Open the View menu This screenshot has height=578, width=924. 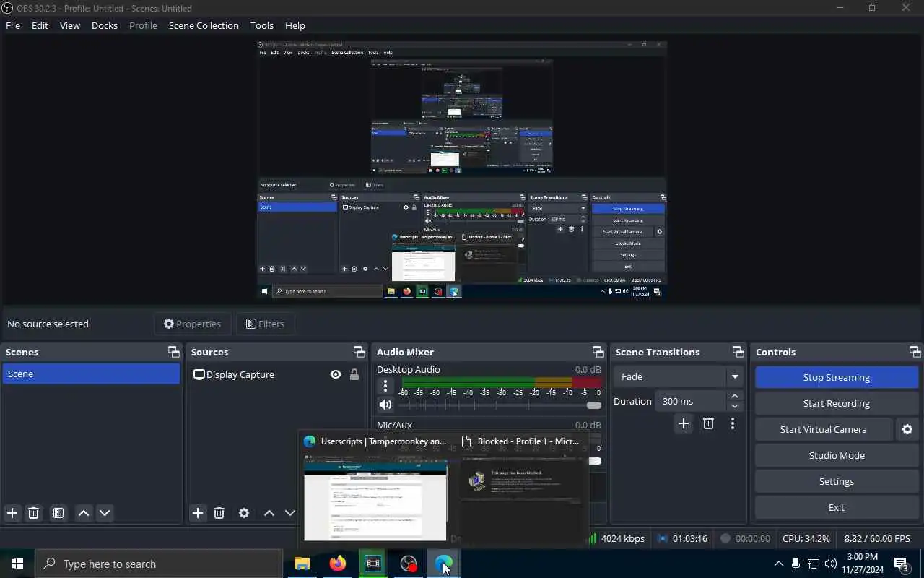pyautogui.click(x=70, y=25)
